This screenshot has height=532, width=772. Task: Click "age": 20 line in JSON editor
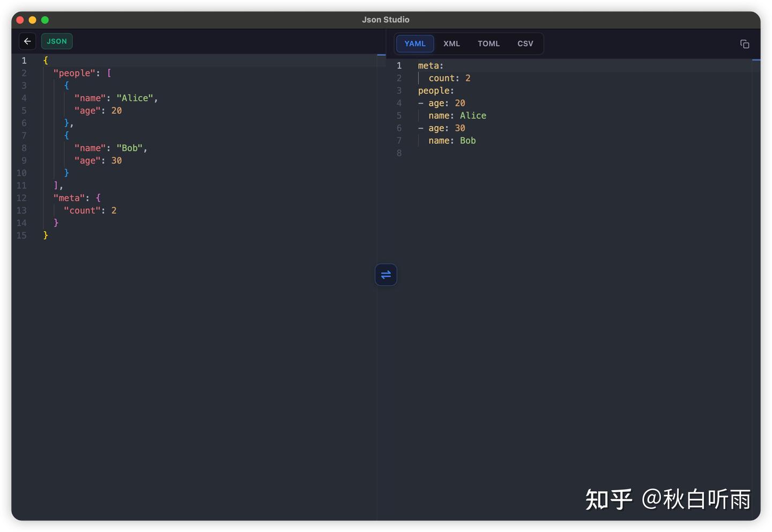[x=98, y=110]
